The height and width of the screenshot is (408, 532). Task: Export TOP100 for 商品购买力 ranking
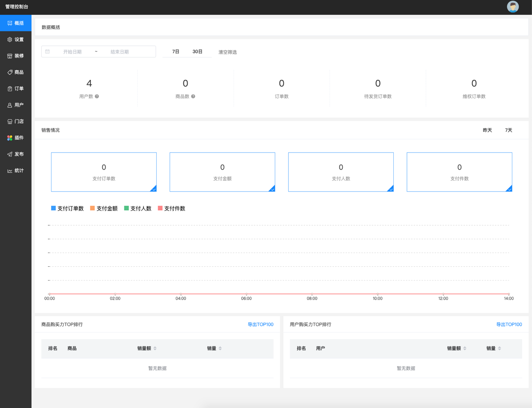click(261, 324)
